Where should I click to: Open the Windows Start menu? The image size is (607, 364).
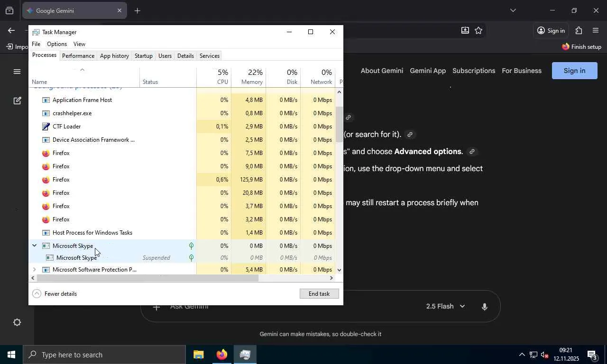(x=11, y=355)
